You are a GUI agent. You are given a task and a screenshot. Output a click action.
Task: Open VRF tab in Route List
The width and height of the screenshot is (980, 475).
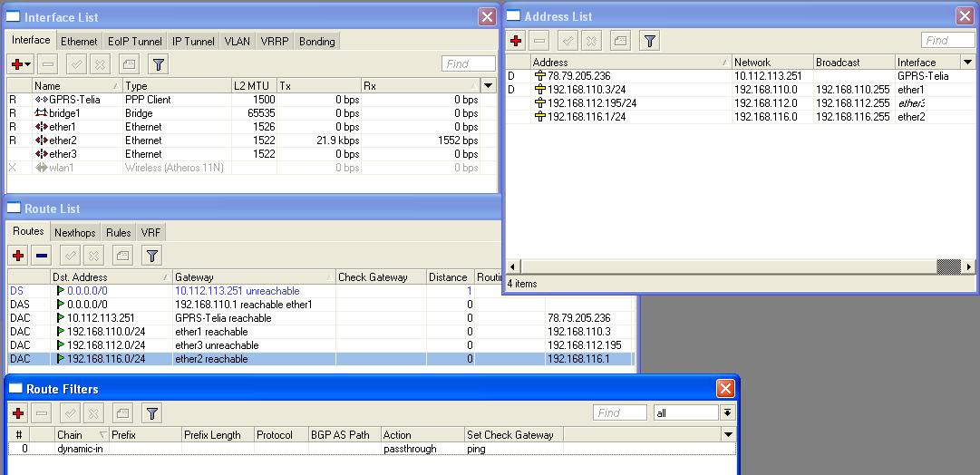point(150,233)
